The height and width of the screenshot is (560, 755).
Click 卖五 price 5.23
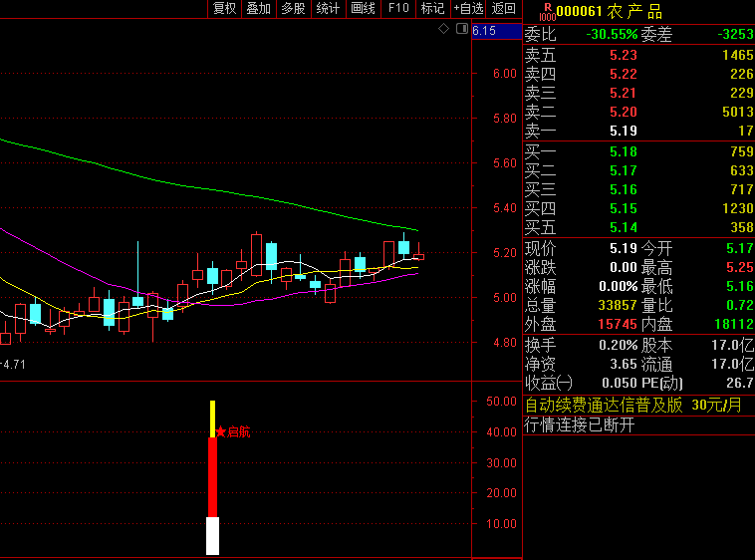click(x=624, y=56)
